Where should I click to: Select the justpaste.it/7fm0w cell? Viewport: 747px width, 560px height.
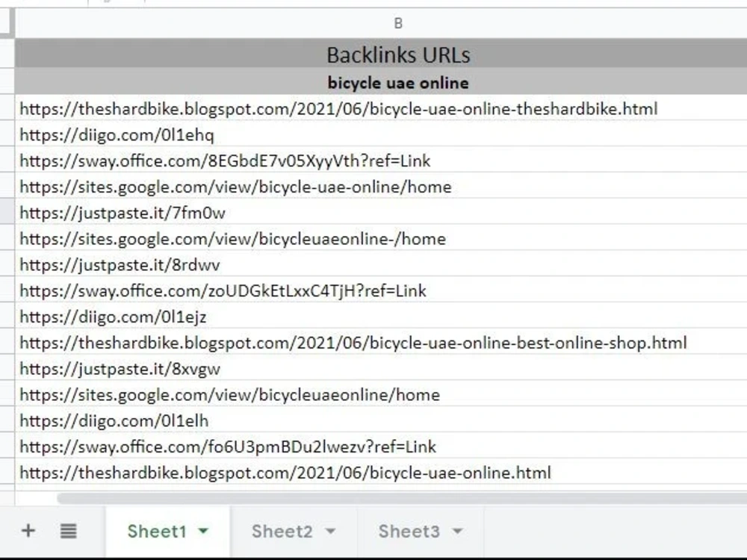click(381, 212)
